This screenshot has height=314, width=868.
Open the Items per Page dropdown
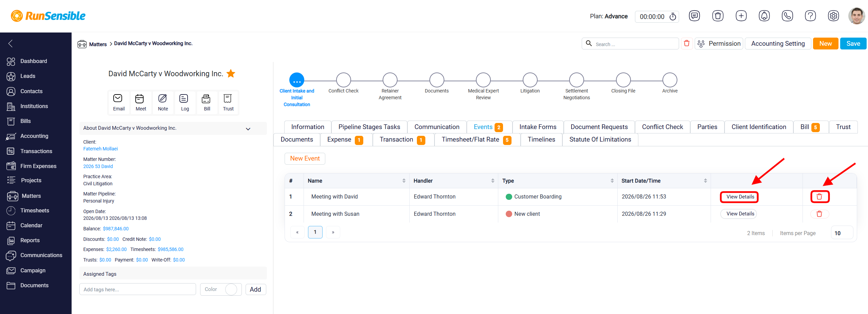(842, 233)
